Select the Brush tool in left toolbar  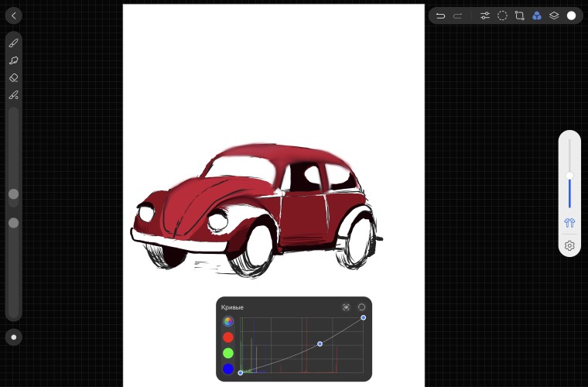[x=13, y=43]
